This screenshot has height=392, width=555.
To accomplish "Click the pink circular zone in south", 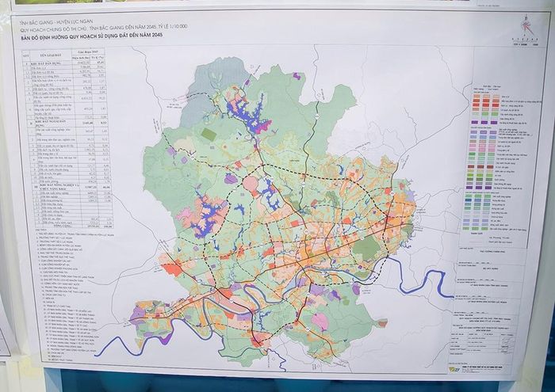I will [320, 321].
